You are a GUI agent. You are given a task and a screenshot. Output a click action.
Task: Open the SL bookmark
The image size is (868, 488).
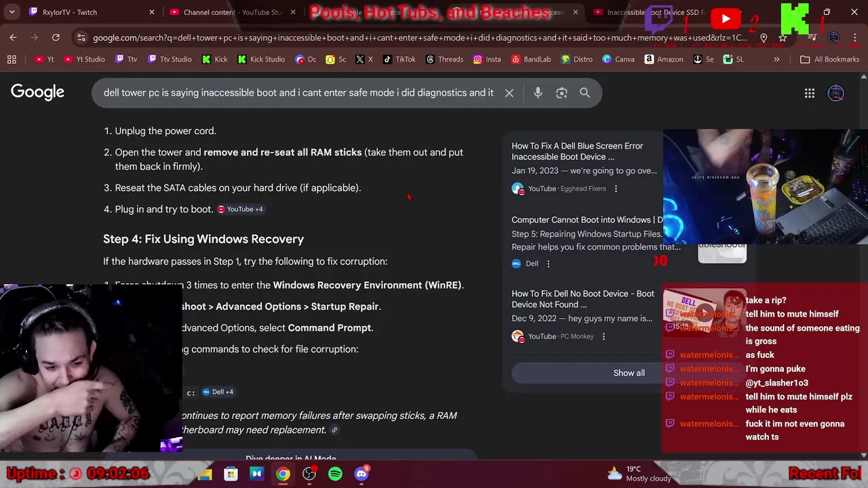[733, 60]
